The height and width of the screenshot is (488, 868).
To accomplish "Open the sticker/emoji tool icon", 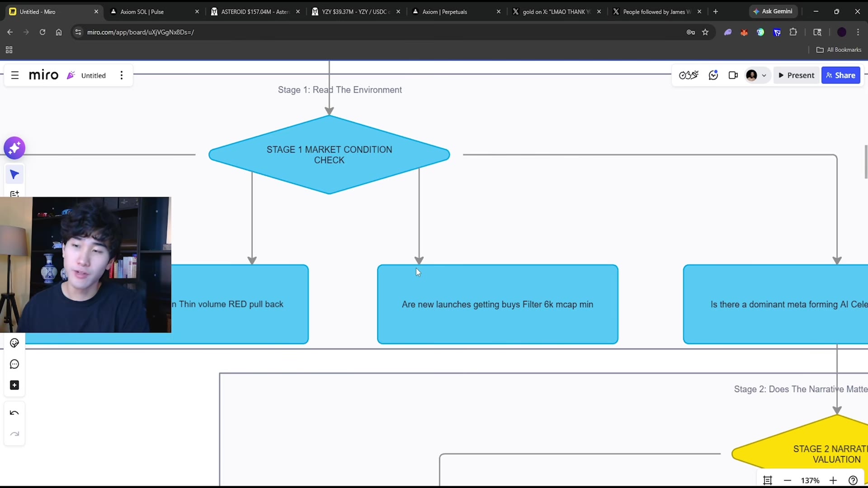I will click(x=14, y=343).
